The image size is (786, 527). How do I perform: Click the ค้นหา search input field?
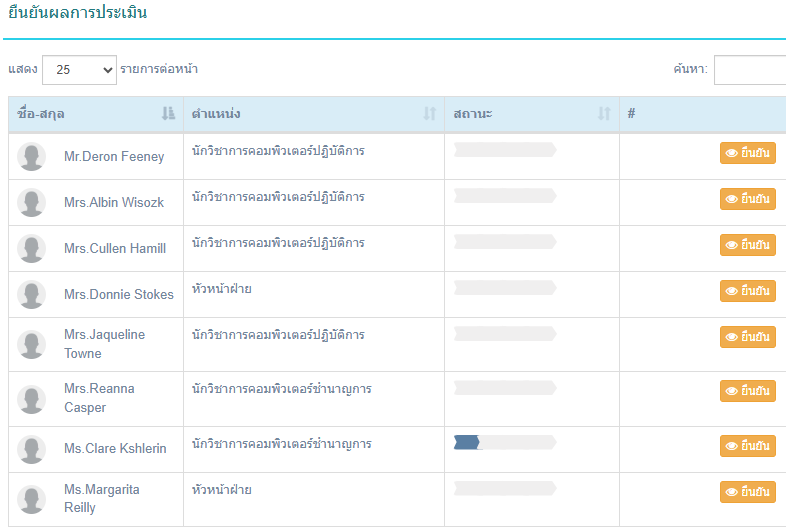tap(750, 70)
